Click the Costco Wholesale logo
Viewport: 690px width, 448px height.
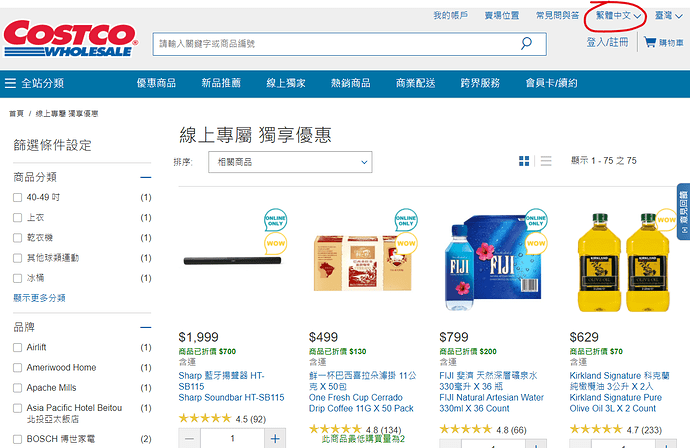tap(70, 39)
